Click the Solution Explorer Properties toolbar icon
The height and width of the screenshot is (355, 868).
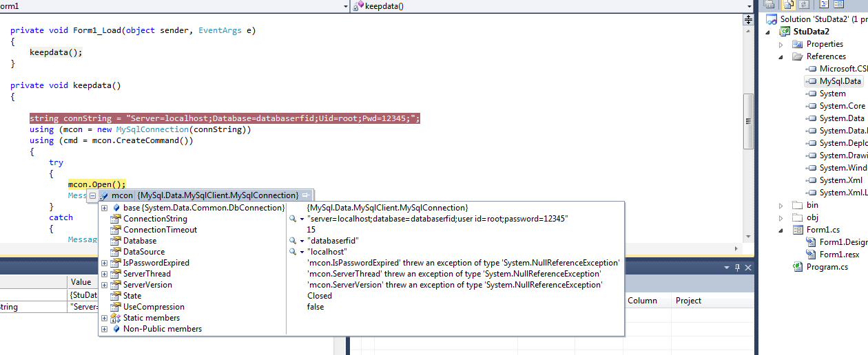769,5
